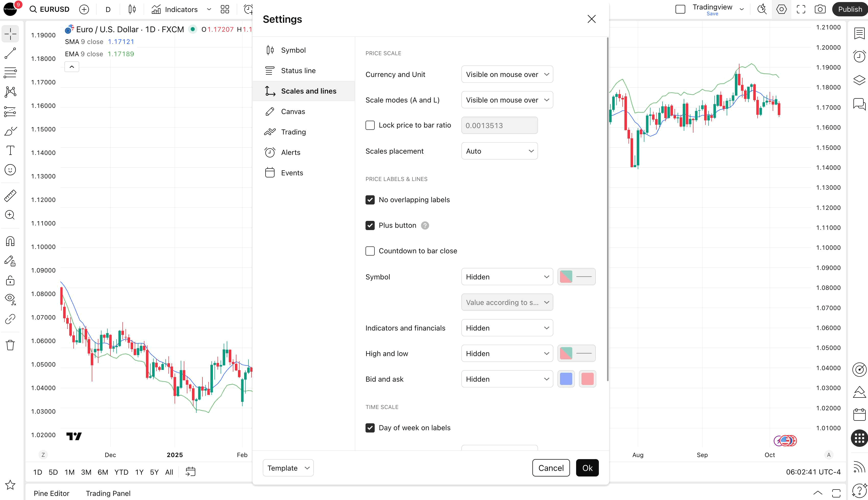Open the Currency and Unit dropdown
The image size is (868, 500).
507,75
